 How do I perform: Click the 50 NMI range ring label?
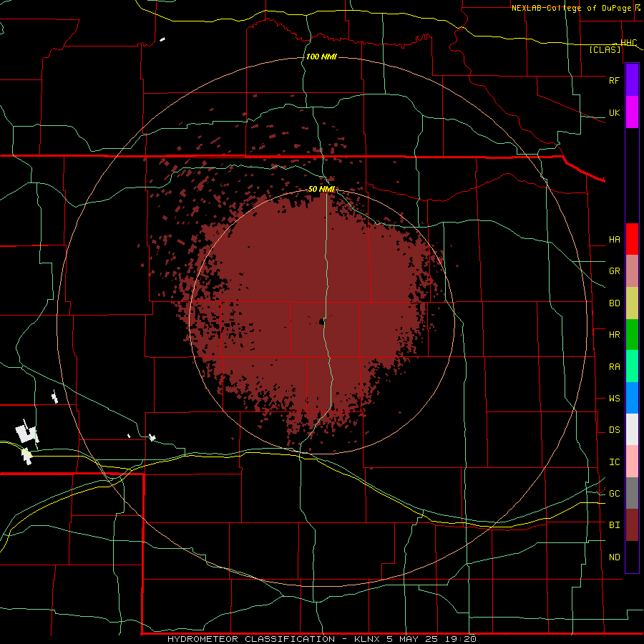click(321, 189)
